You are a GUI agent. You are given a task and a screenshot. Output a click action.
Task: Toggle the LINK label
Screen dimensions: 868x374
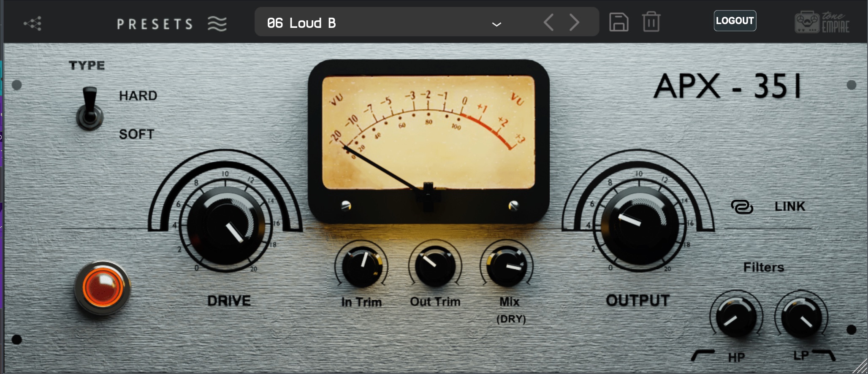point(789,206)
